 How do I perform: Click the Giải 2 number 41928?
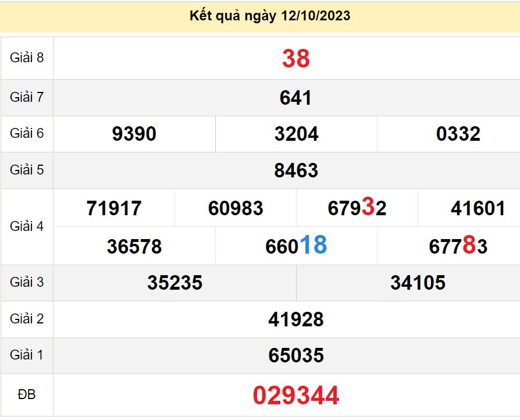[295, 319]
